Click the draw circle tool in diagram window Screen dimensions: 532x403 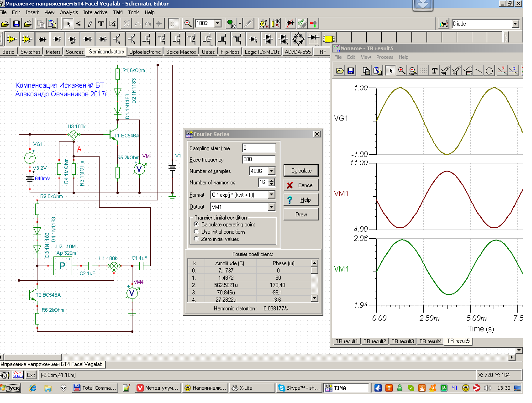(x=489, y=70)
